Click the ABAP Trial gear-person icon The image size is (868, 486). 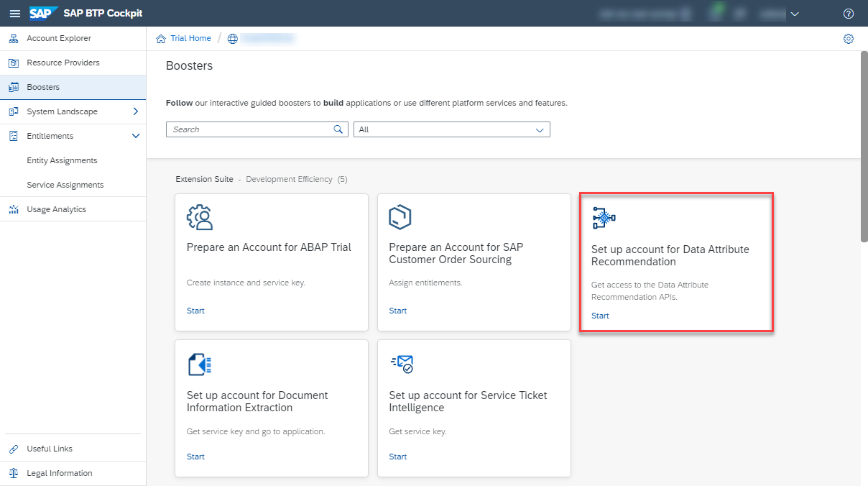[200, 217]
